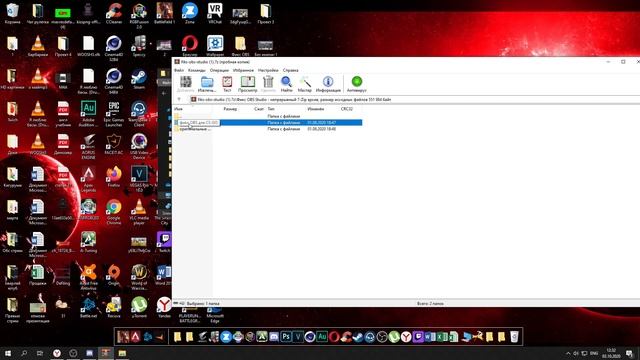Open the VRChat desktop shortcut
Viewport: 640px width, 360px height.
tap(215, 13)
